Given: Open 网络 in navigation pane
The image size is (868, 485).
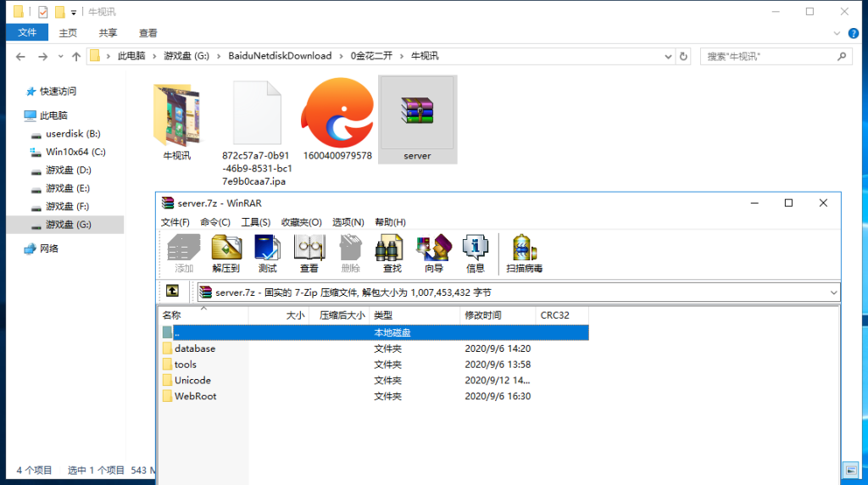Looking at the screenshot, I should (48, 248).
